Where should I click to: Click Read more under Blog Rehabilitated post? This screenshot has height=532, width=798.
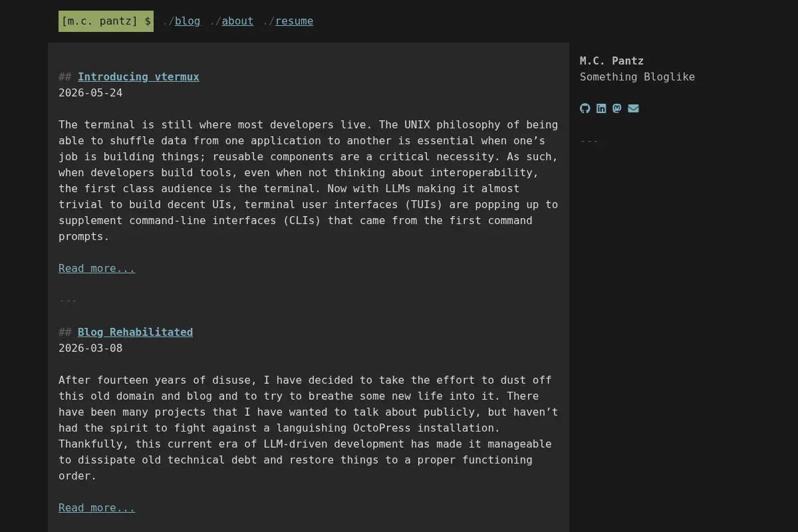[x=96, y=507]
